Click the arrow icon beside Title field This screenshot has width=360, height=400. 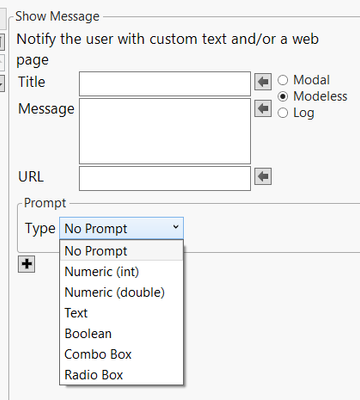(x=263, y=82)
